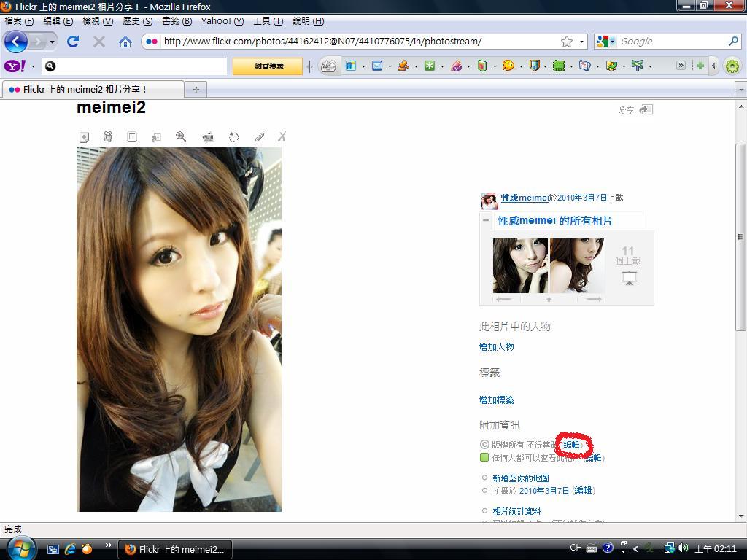Click the Yahoo toolbar green asterisk icon
This screenshot has height=560, width=747.
(x=430, y=66)
